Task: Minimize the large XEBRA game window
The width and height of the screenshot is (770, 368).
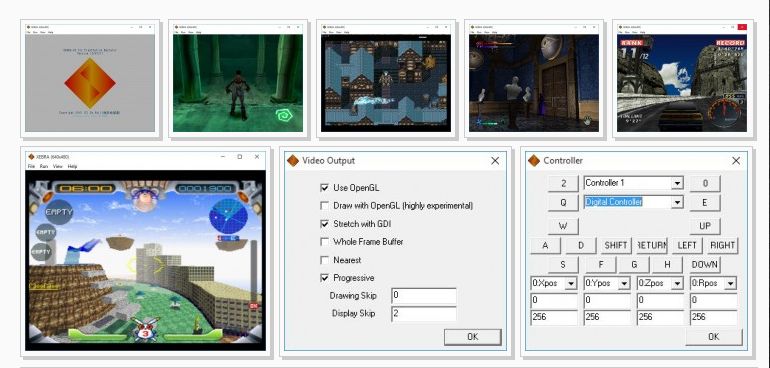Action: 223,157
